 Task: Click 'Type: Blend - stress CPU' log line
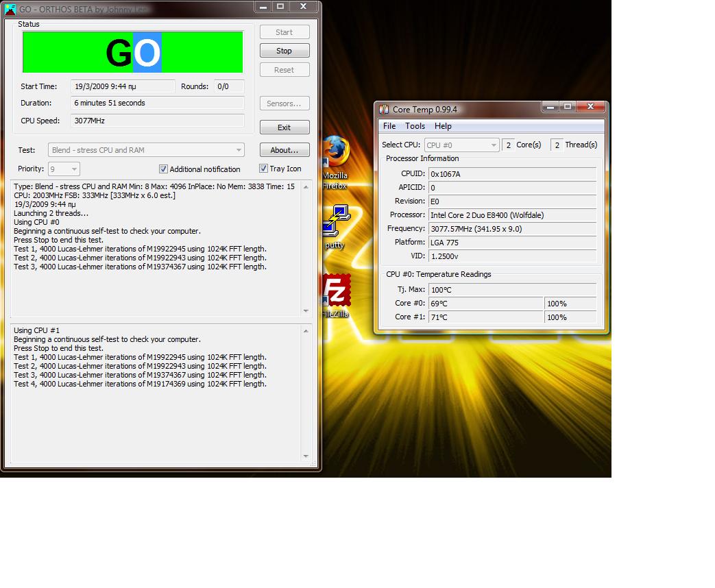point(154,186)
